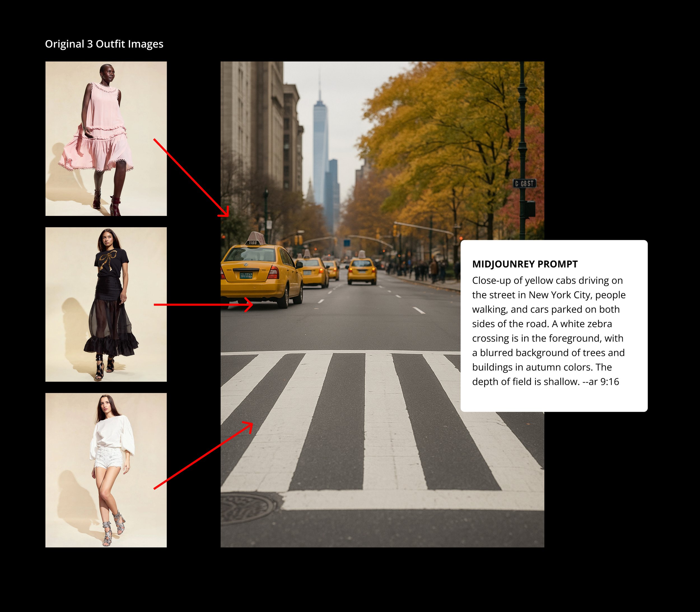The width and height of the screenshot is (700, 612).
Task: Click the MIDJOUNREY PROMPT title text
Action: (x=525, y=264)
